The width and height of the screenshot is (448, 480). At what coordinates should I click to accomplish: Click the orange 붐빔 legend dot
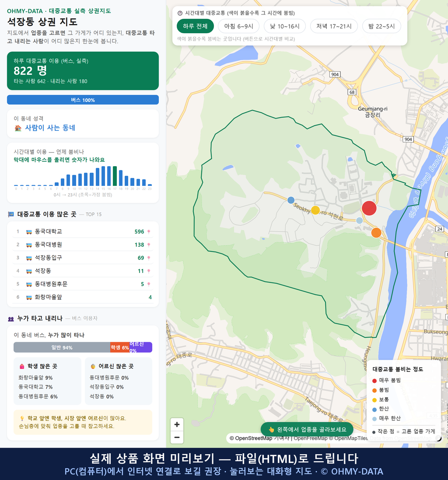pos(374,390)
